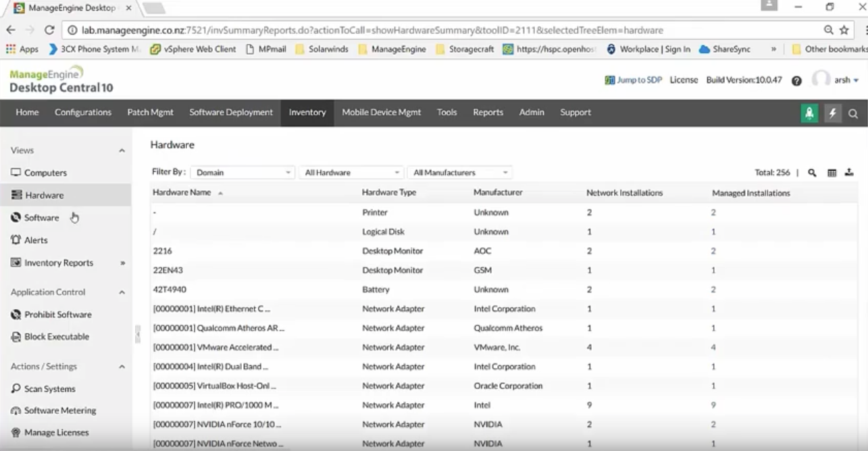Expand the All Hardware filter dropdown
Screen dimensions: 868x451
(x=351, y=173)
